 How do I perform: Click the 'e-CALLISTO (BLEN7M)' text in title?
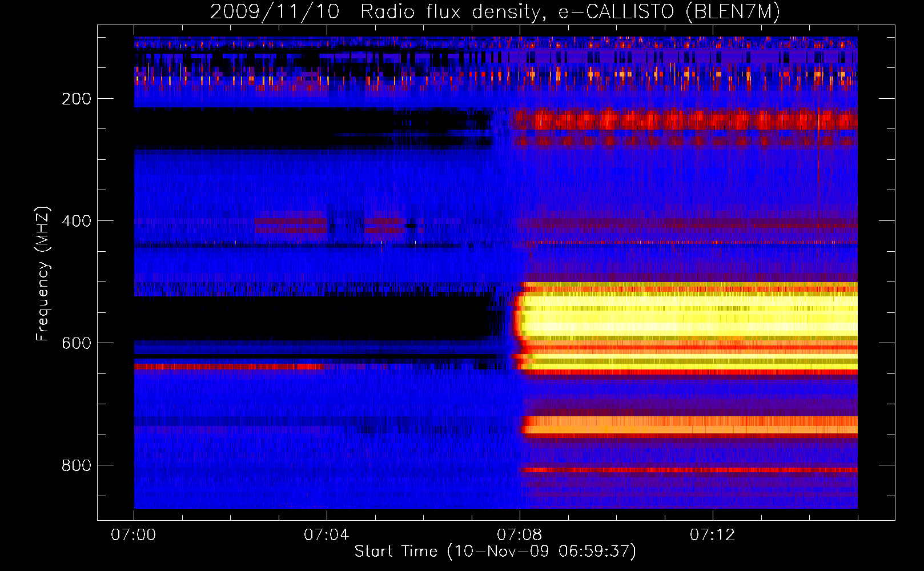point(669,11)
